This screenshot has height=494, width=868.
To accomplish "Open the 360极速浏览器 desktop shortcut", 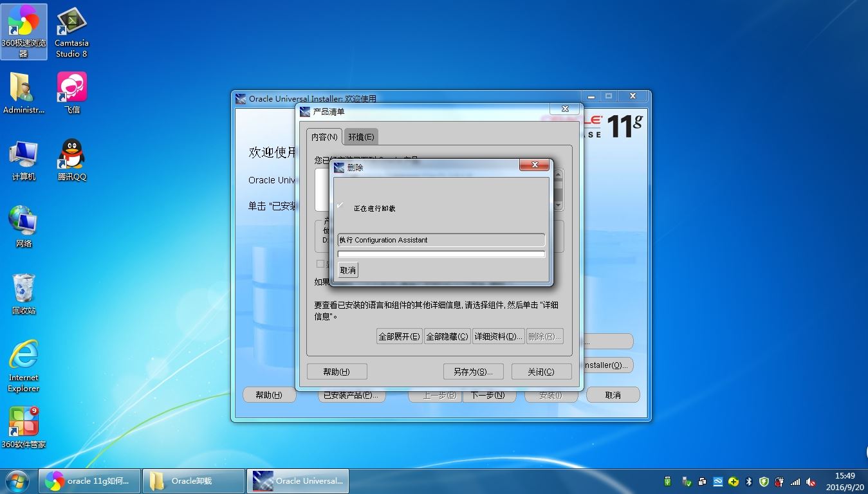I will pyautogui.click(x=24, y=32).
